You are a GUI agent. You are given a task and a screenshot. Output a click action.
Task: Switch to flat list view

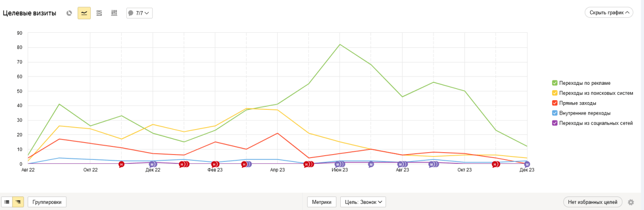point(7,202)
